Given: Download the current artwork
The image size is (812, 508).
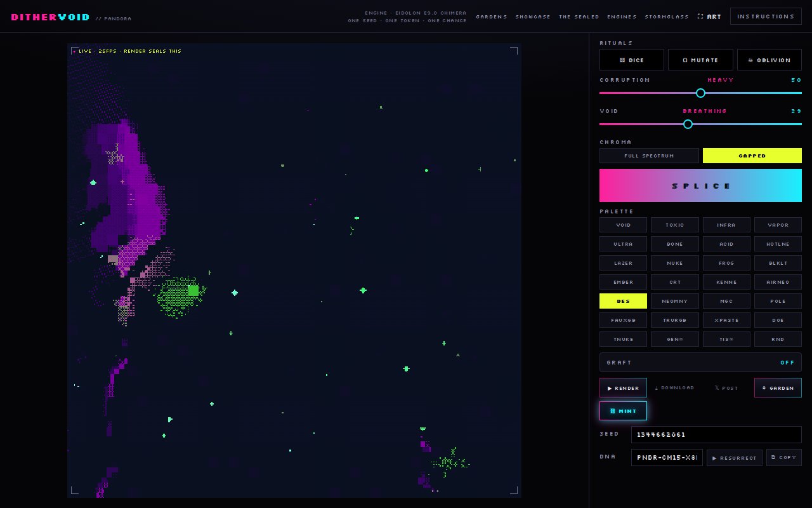Looking at the screenshot, I should coord(674,388).
